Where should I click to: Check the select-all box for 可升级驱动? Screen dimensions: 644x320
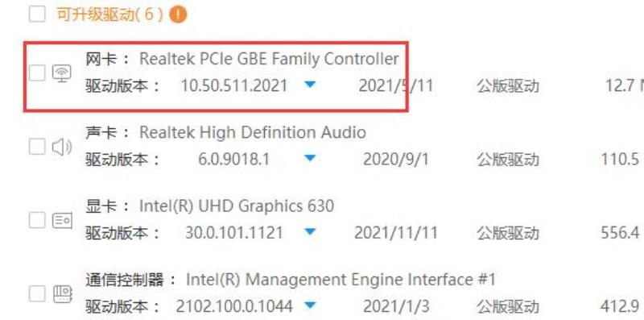pos(37,15)
